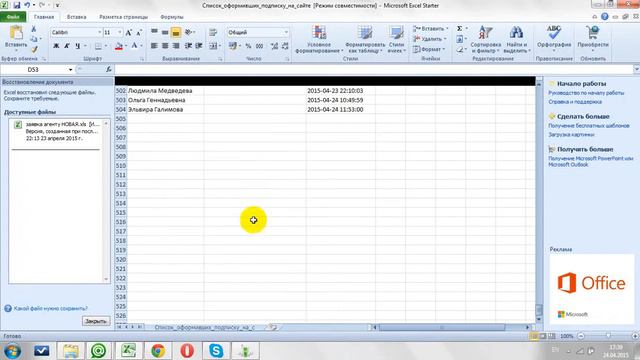Align cell text to the right
The height and width of the screenshot is (360, 640).
pyautogui.click(x=176, y=46)
